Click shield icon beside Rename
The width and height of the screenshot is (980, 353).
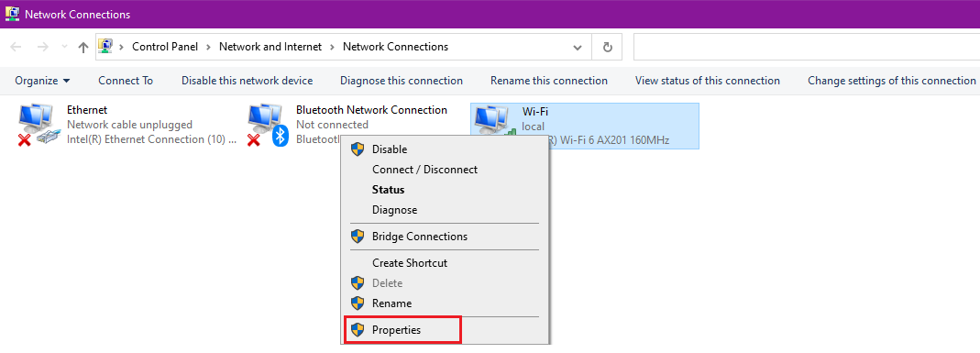[358, 303]
